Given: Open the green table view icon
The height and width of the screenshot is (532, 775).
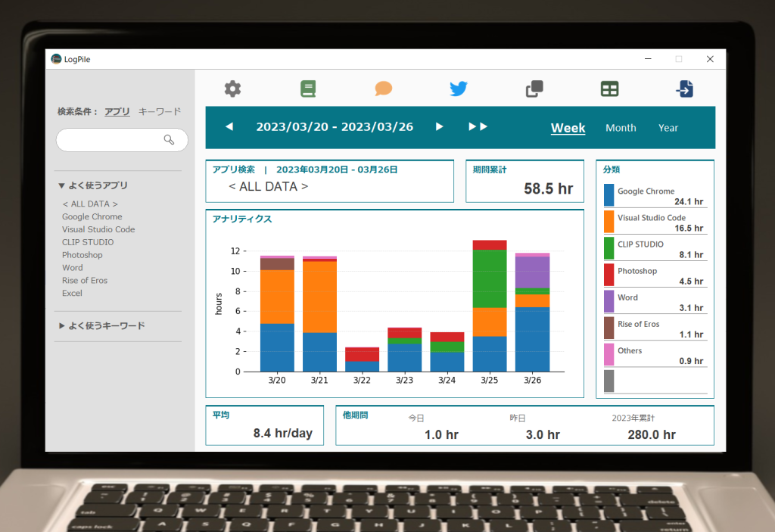Looking at the screenshot, I should [609, 89].
